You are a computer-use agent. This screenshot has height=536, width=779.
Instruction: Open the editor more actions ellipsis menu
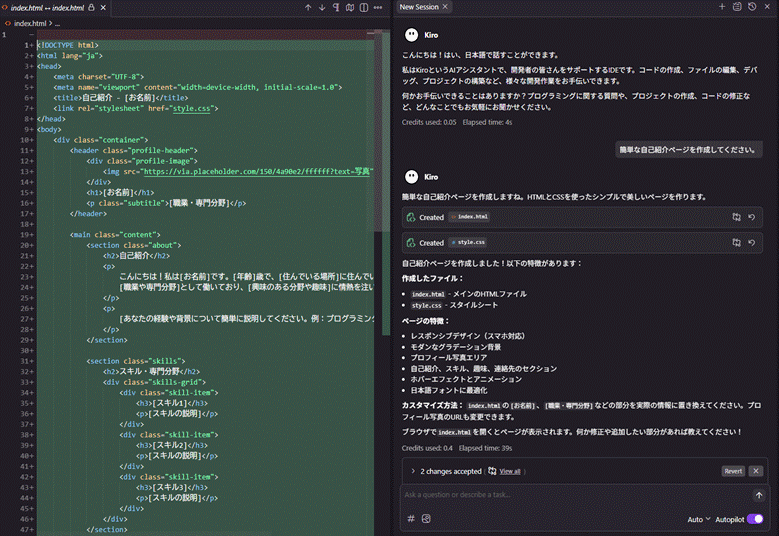point(377,8)
